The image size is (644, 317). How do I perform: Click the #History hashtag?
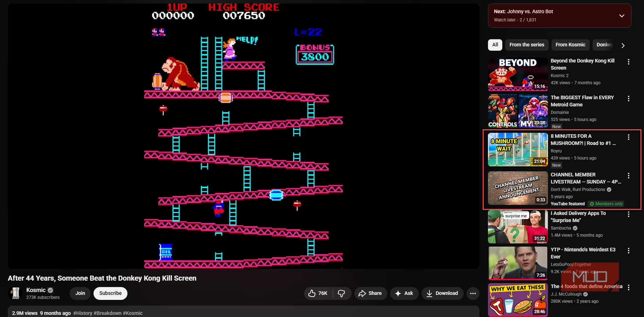click(x=83, y=313)
